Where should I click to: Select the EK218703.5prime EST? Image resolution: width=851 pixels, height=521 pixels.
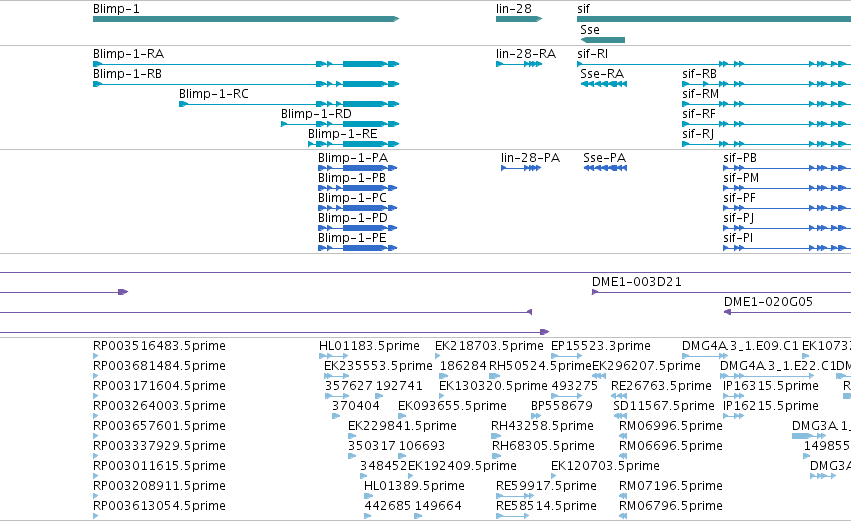pos(489,346)
